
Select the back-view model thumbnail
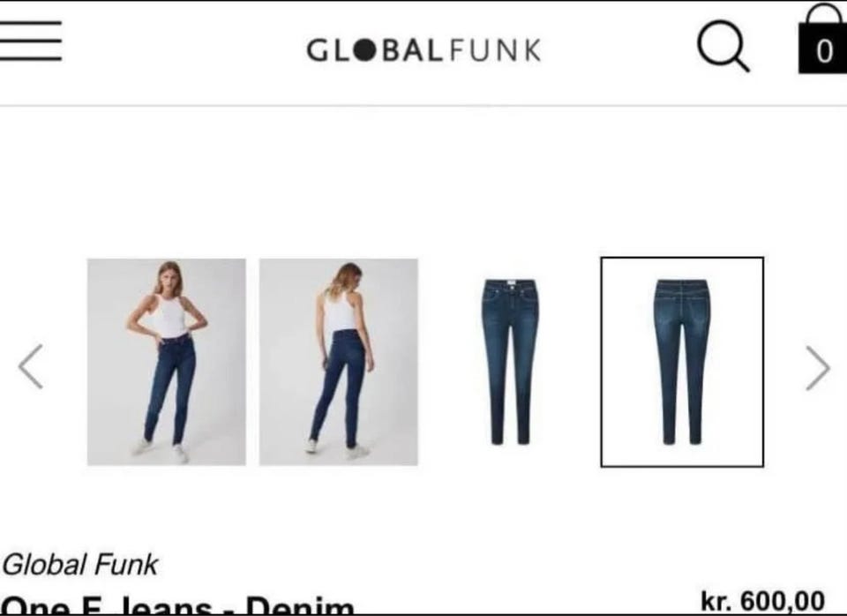click(338, 362)
